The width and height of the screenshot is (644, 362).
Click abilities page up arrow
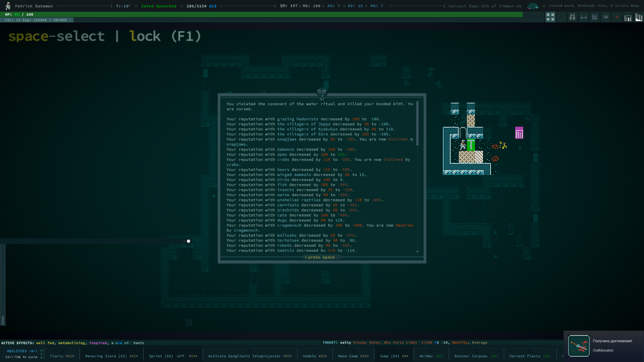point(42,351)
